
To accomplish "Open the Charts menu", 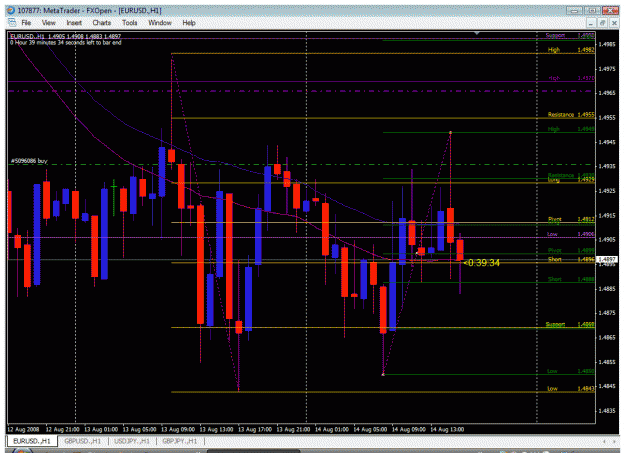I will pos(102,23).
